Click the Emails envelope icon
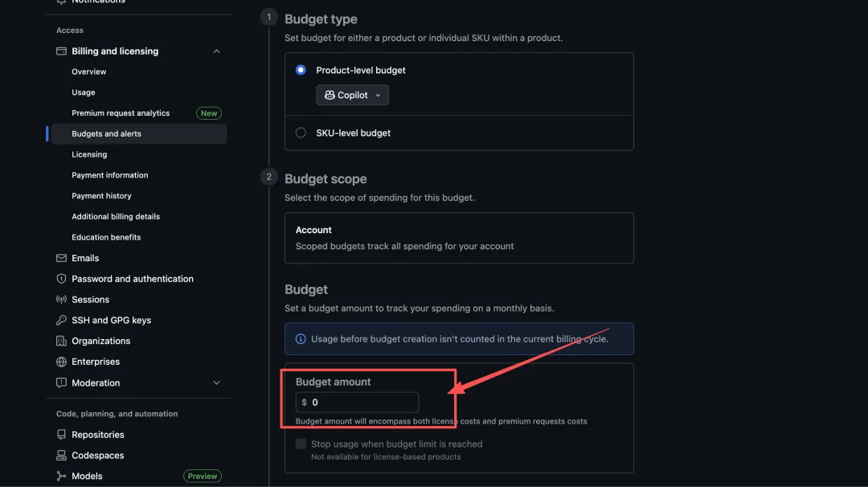The height and width of the screenshot is (487, 868). click(61, 258)
